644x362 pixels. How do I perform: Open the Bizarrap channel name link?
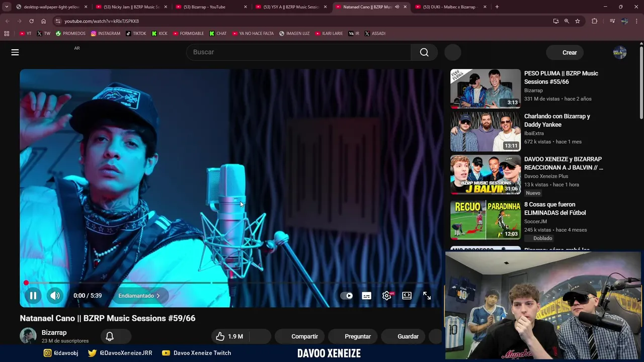tap(54, 332)
